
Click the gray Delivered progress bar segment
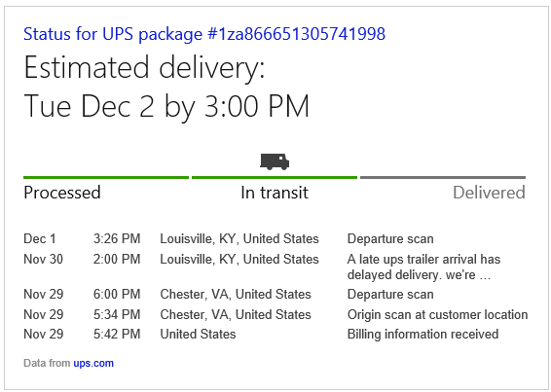(x=443, y=177)
